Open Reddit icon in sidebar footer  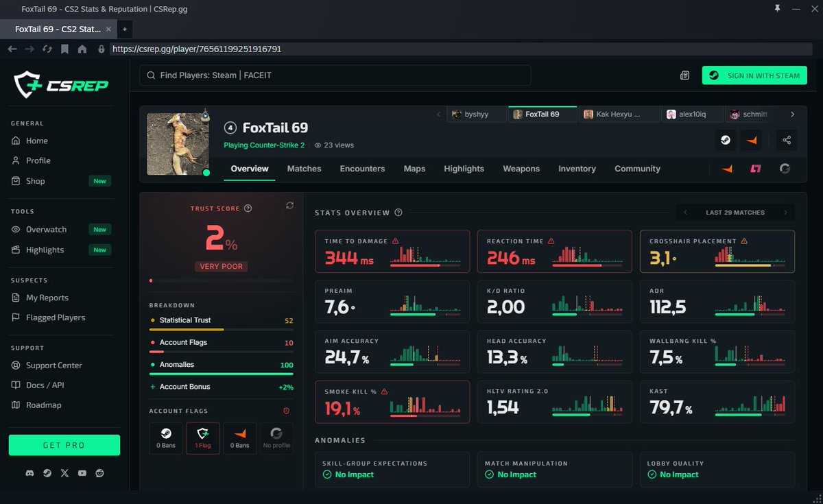tap(100, 473)
